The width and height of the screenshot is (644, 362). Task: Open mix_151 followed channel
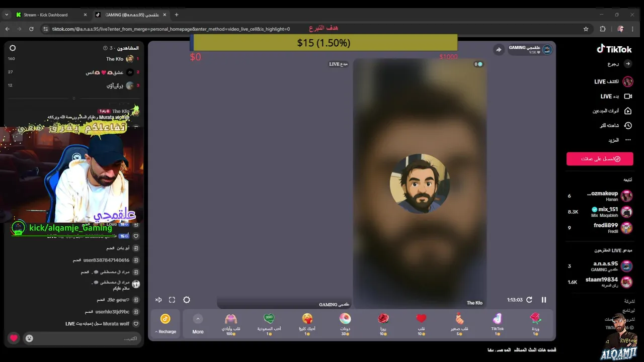point(600,212)
